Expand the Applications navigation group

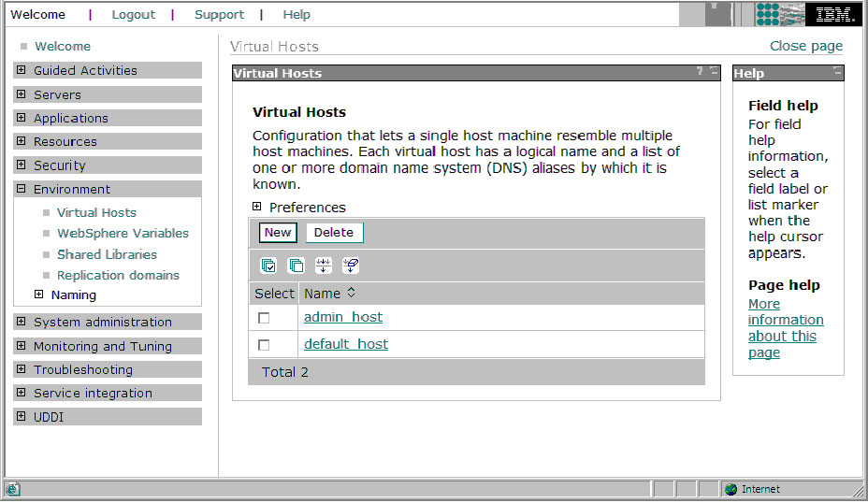click(x=21, y=117)
